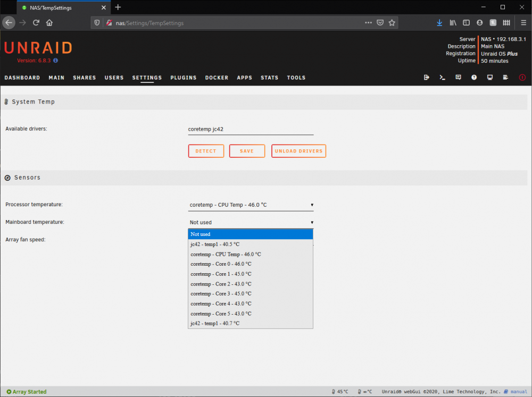
Task: Go back with the browser back arrow
Action: click(x=9, y=23)
